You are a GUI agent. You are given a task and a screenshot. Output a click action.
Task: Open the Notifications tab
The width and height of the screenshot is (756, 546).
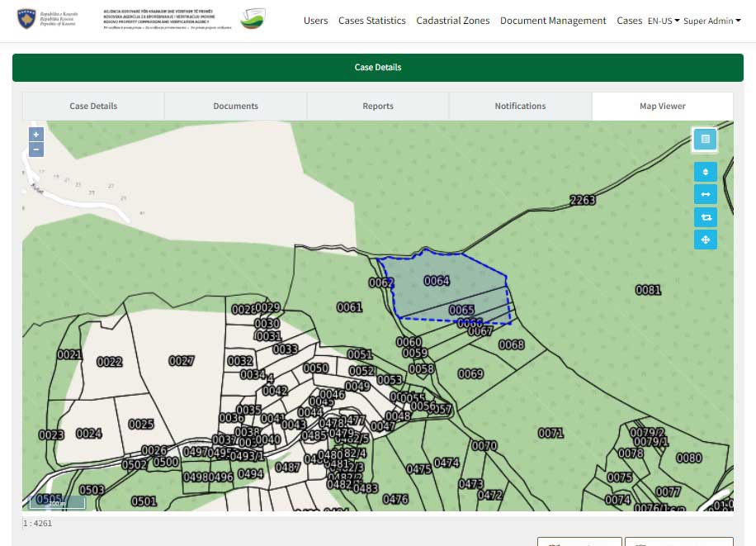click(x=520, y=106)
